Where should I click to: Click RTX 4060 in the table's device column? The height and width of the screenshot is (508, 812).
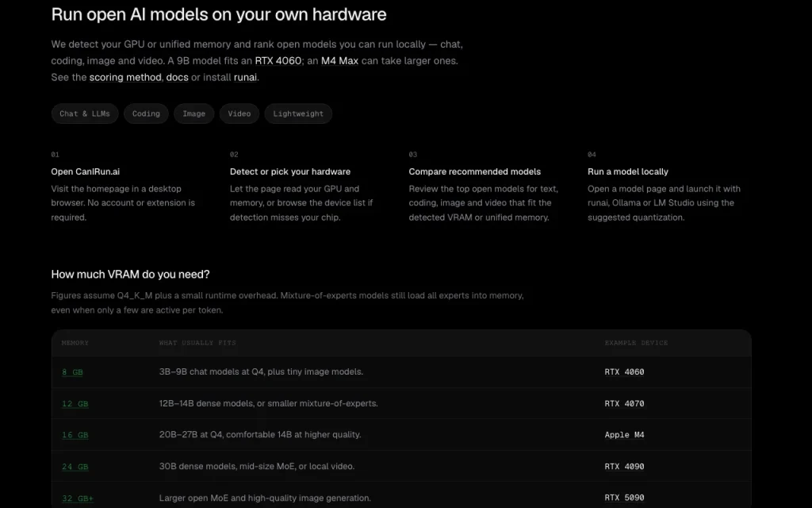coord(625,372)
